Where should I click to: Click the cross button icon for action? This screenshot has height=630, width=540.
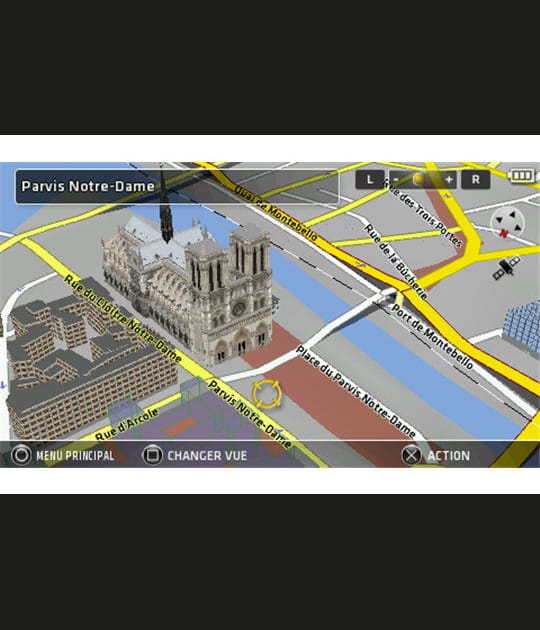click(x=412, y=455)
